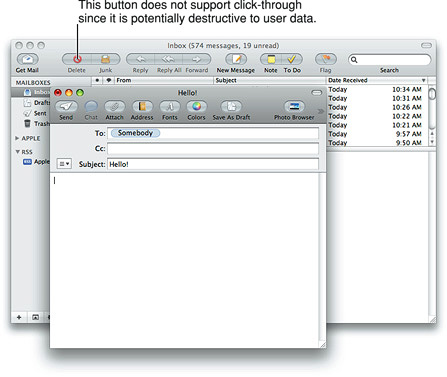Select the message received at 10:34 AM
The image size is (447, 377).
pyautogui.click(x=377, y=89)
